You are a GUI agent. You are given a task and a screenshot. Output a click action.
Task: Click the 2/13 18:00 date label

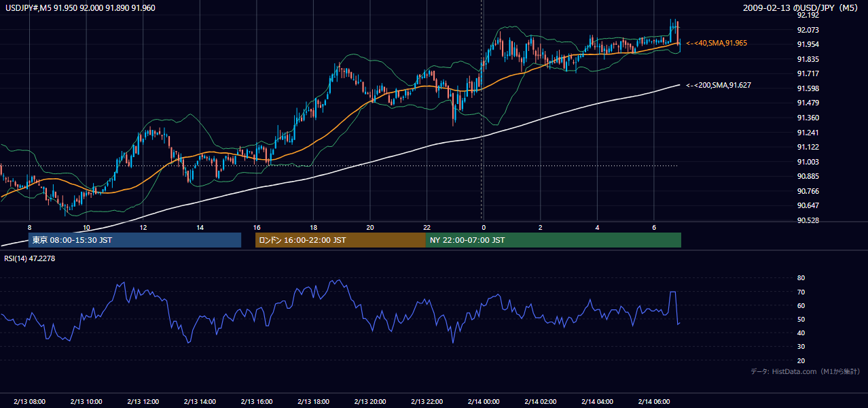313,402
